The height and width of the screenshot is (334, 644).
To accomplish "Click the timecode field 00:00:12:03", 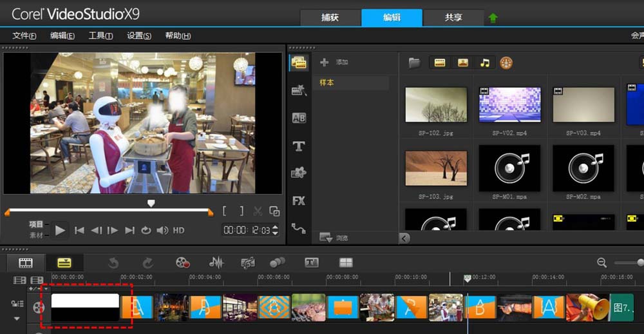I will (x=247, y=230).
